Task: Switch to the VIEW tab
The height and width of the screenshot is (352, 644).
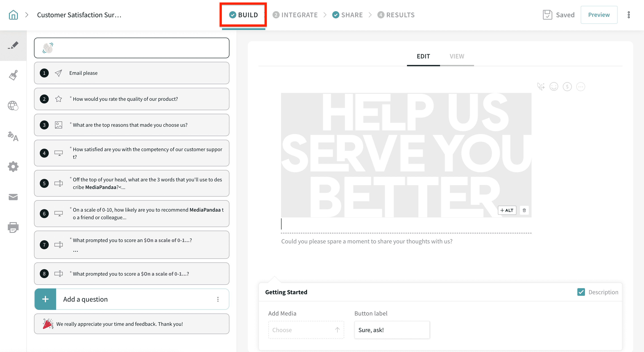Action: point(457,56)
